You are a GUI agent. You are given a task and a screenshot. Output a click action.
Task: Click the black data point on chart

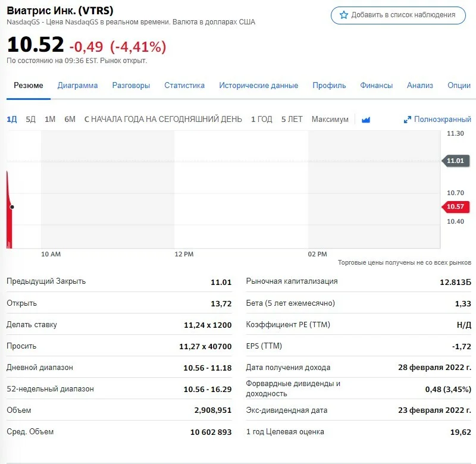[12, 207]
